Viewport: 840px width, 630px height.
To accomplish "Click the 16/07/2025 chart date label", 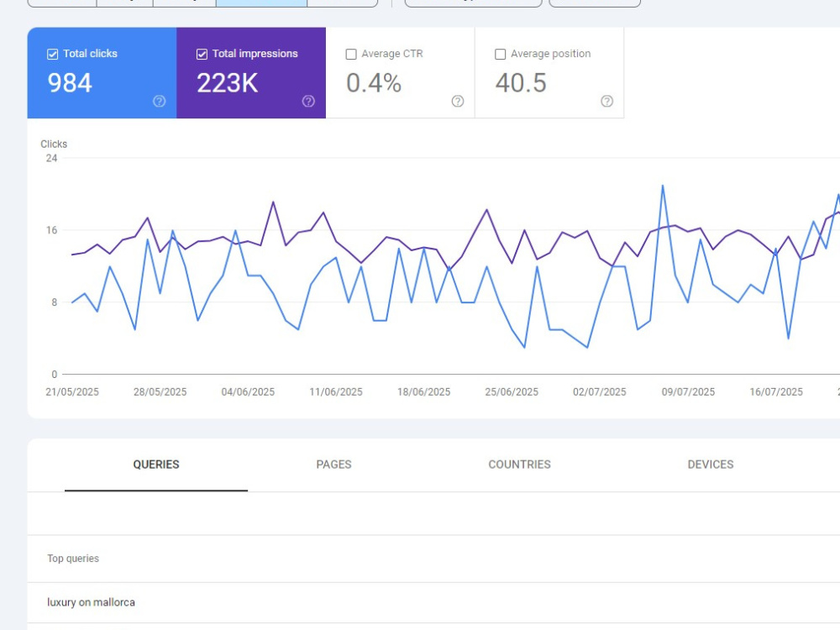I will [x=775, y=391].
